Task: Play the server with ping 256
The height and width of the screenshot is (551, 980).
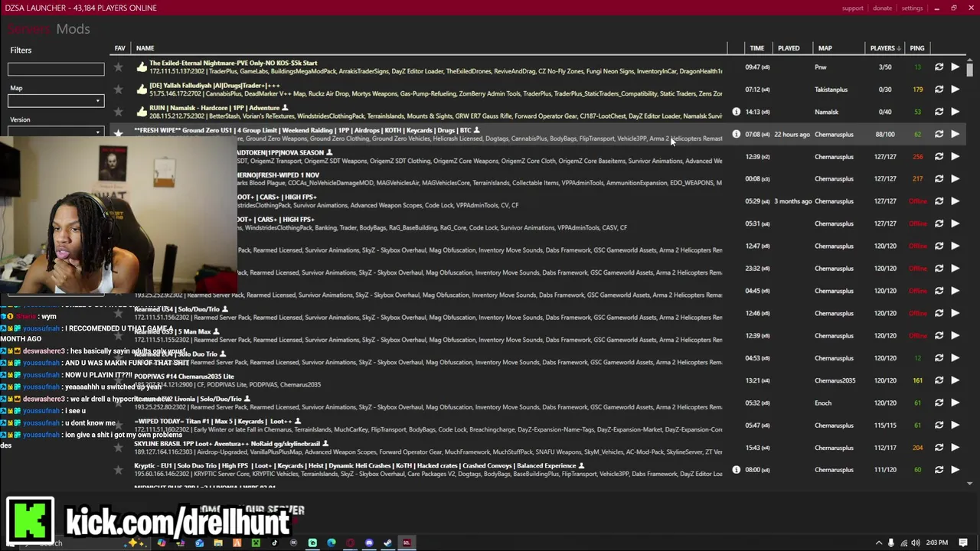Action: [x=955, y=156]
